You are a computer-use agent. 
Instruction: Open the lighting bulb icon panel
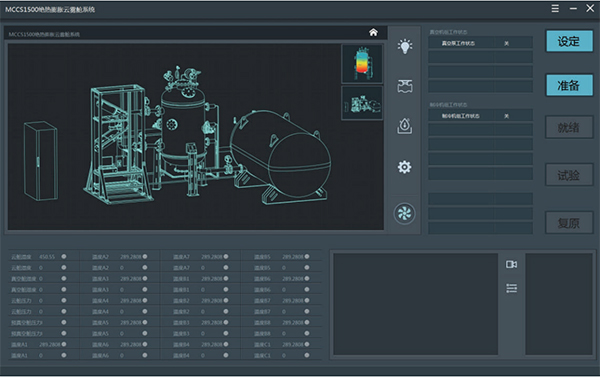pyautogui.click(x=404, y=46)
